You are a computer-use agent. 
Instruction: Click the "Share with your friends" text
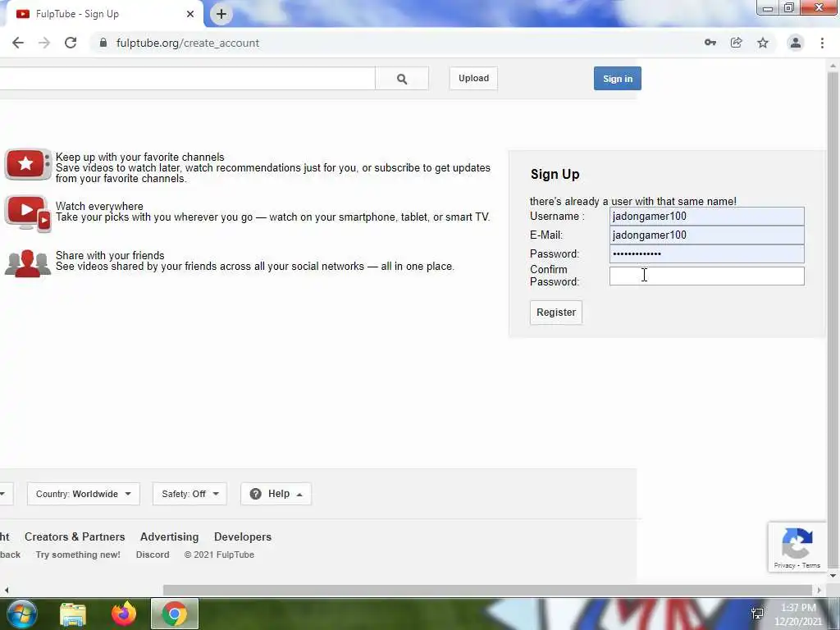[x=110, y=256]
